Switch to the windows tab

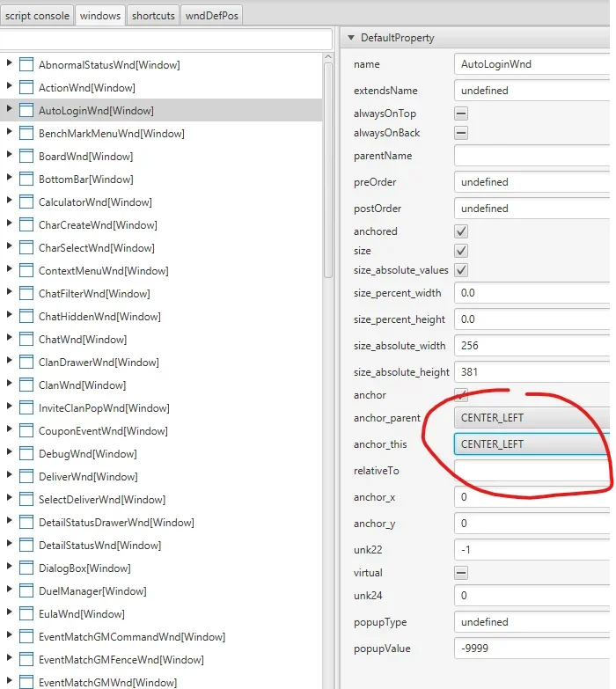tap(100, 16)
